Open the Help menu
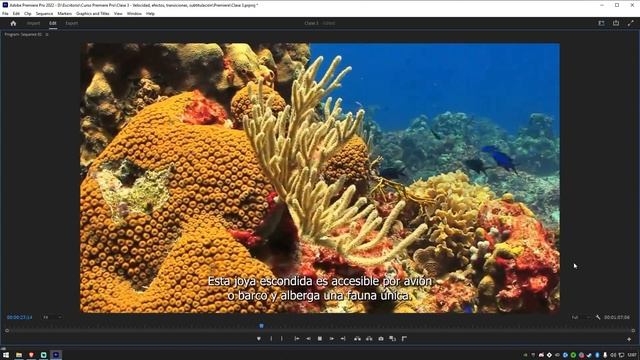Screen dimensions: 640x360 (x=150, y=13)
